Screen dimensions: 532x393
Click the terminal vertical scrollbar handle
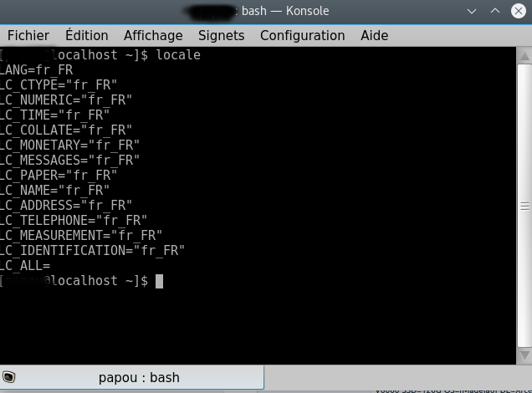pos(524,206)
